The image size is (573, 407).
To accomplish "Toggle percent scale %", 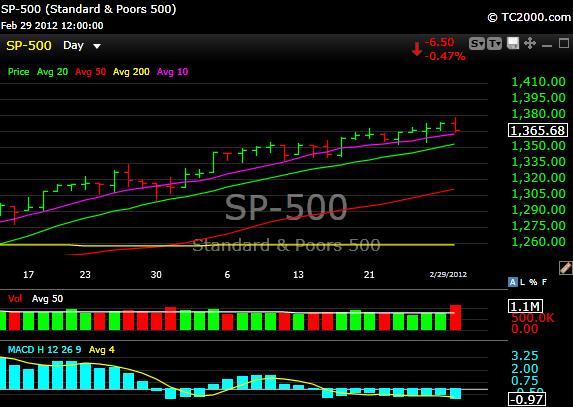I will click(533, 282).
